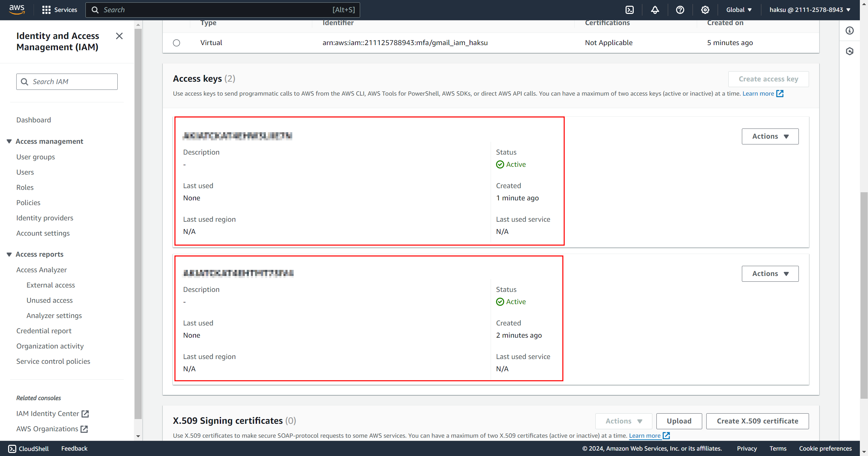This screenshot has width=868, height=456.
Task: Open the settings gear icon
Action: point(705,10)
